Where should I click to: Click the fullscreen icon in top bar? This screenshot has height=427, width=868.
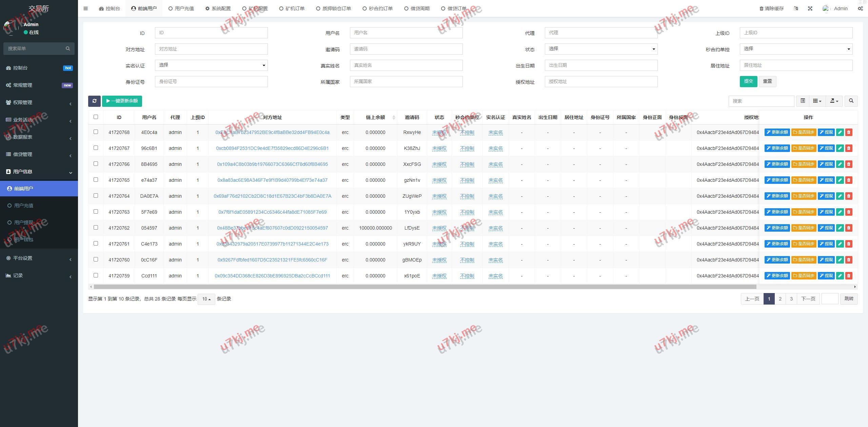(x=810, y=8)
